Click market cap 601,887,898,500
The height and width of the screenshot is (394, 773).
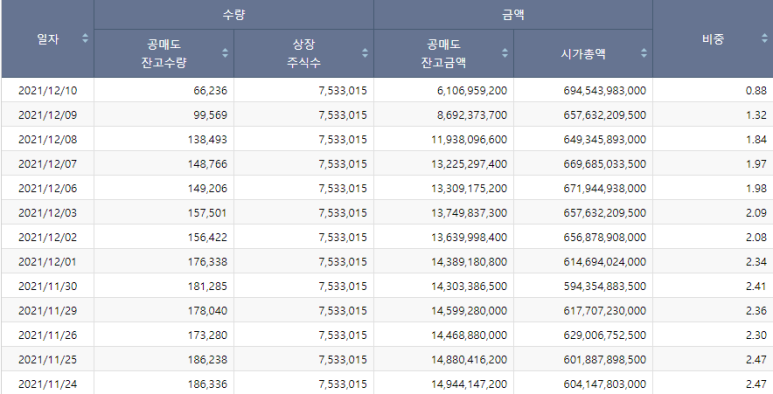[605, 359]
